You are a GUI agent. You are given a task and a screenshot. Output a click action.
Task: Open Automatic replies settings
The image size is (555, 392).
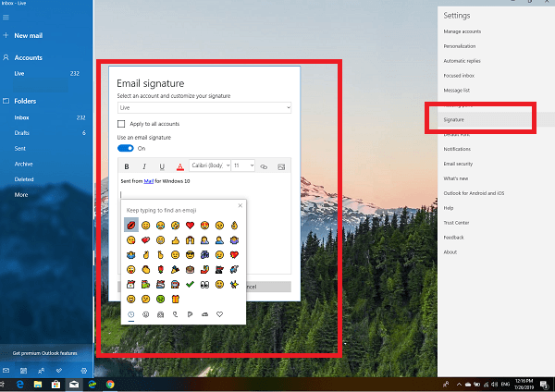click(462, 61)
